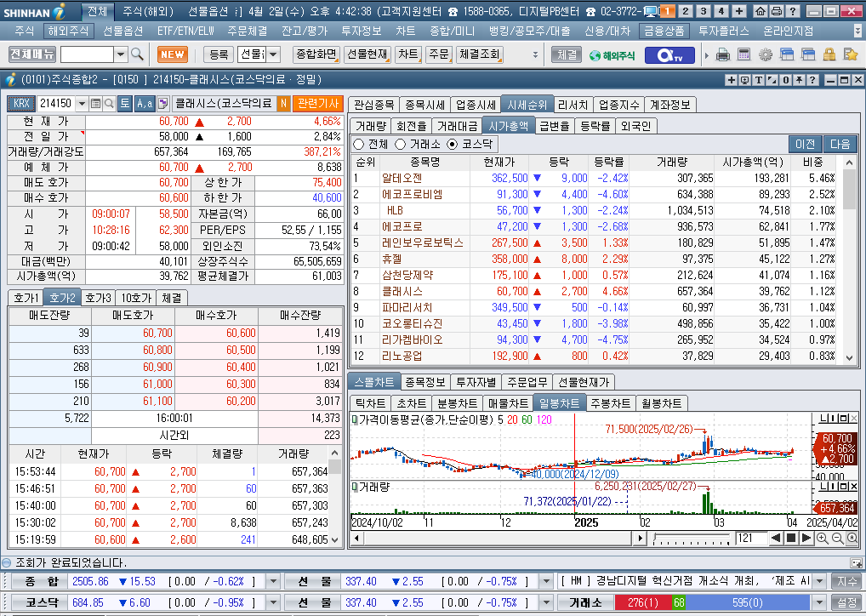Select the 전체 radio button
This screenshot has width=866, height=616.
[358, 144]
